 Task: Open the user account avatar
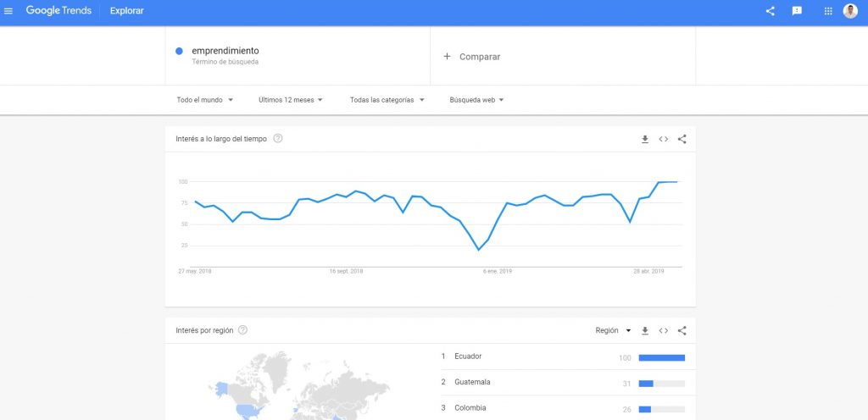850,11
